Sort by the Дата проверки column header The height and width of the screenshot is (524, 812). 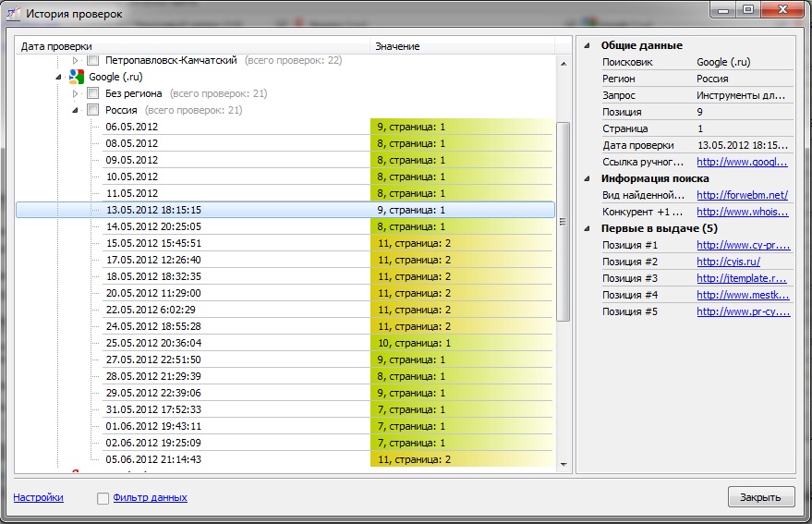(x=193, y=45)
